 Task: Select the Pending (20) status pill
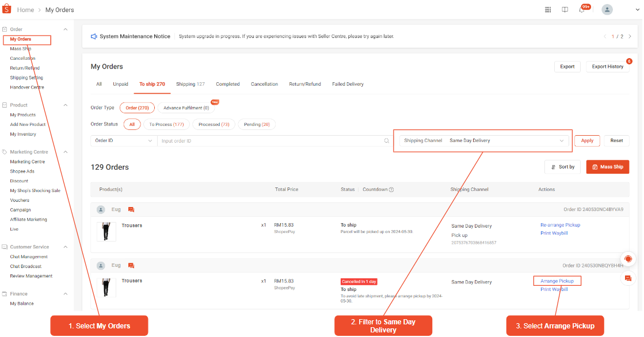(257, 124)
